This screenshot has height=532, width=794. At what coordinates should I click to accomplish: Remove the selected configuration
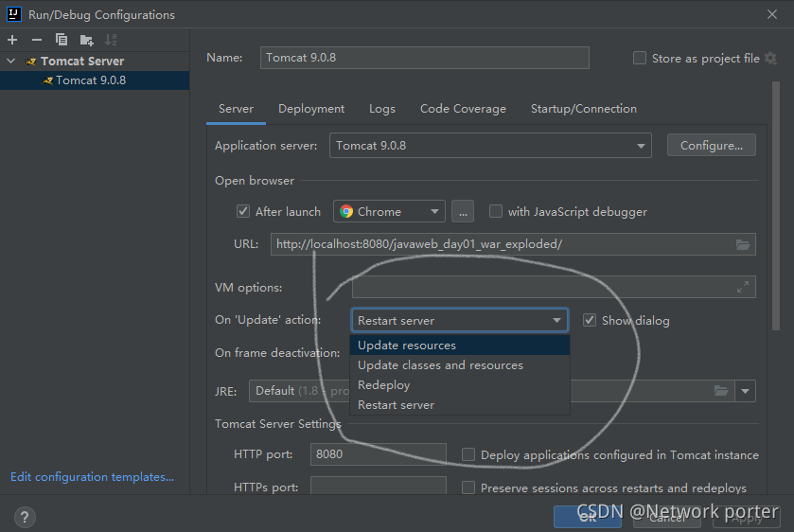coord(37,40)
